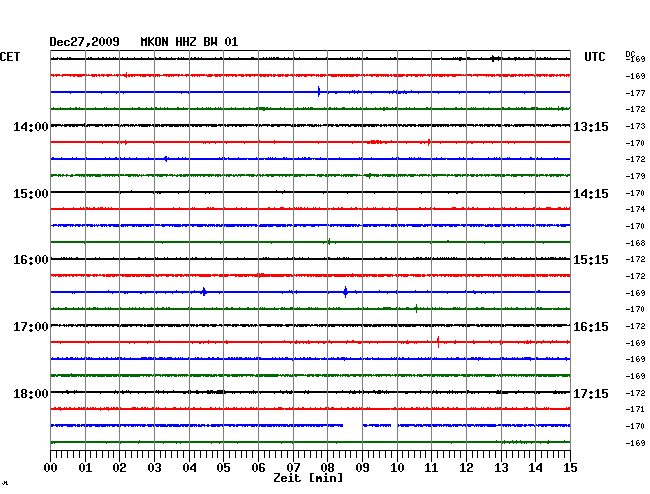Viewport: 650px width, 494px height.
Task: Click the UTC timezone label
Action: (x=594, y=57)
